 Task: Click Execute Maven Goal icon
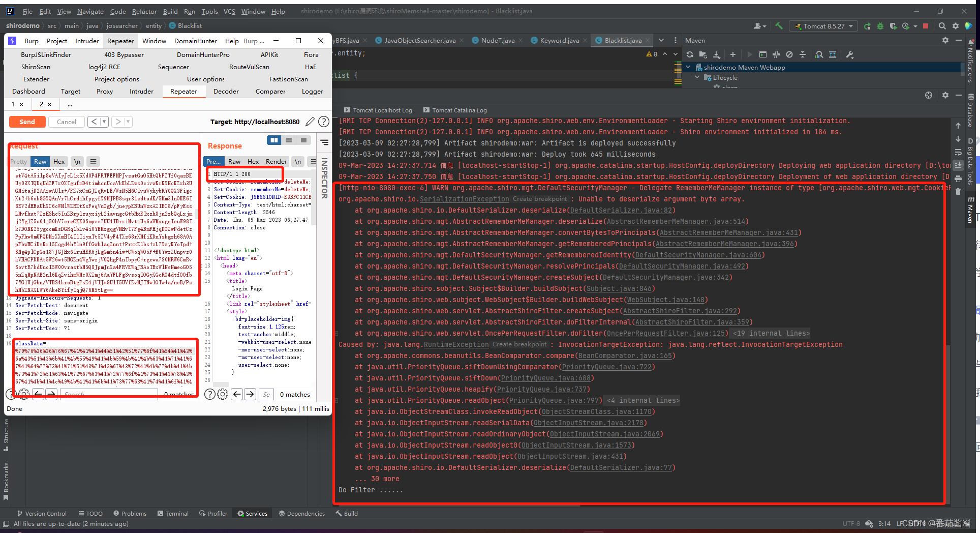tap(762, 54)
